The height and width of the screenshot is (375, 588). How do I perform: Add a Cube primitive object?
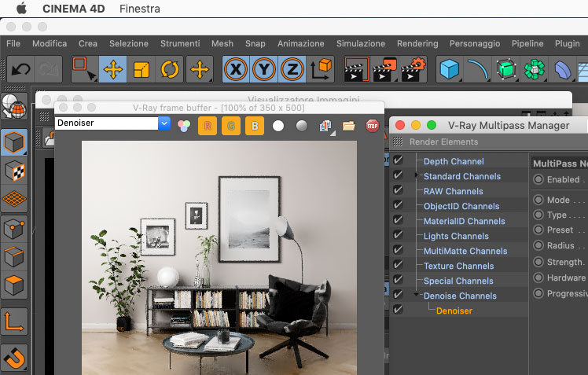pos(450,69)
